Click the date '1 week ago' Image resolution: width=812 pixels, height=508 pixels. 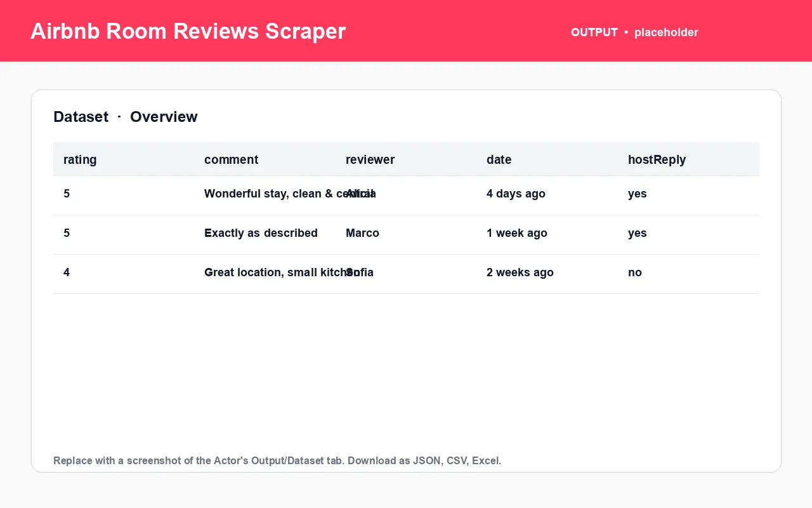pyautogui.click(x=516, y=233)
